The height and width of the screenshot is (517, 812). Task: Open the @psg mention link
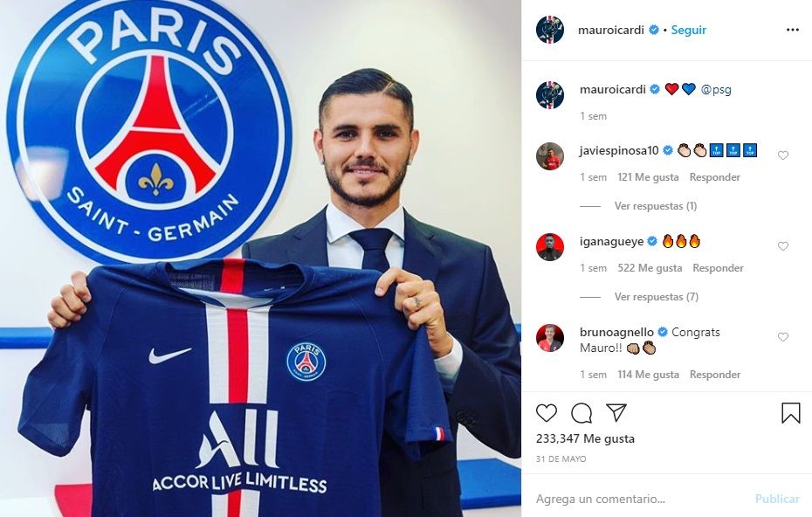click(x=716, y=90)
